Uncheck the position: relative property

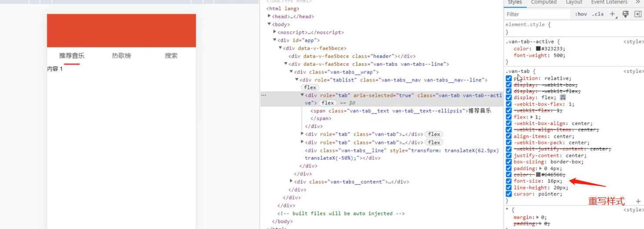[x=509, y=78]
